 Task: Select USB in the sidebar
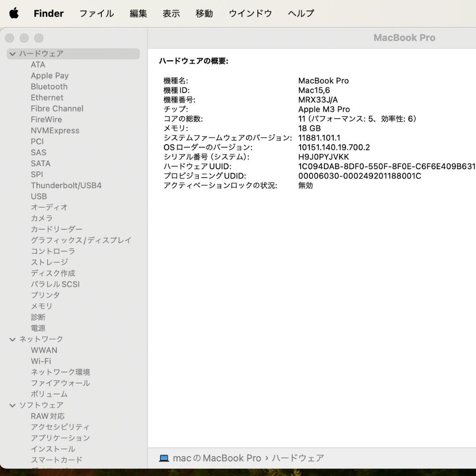point(39,197)
